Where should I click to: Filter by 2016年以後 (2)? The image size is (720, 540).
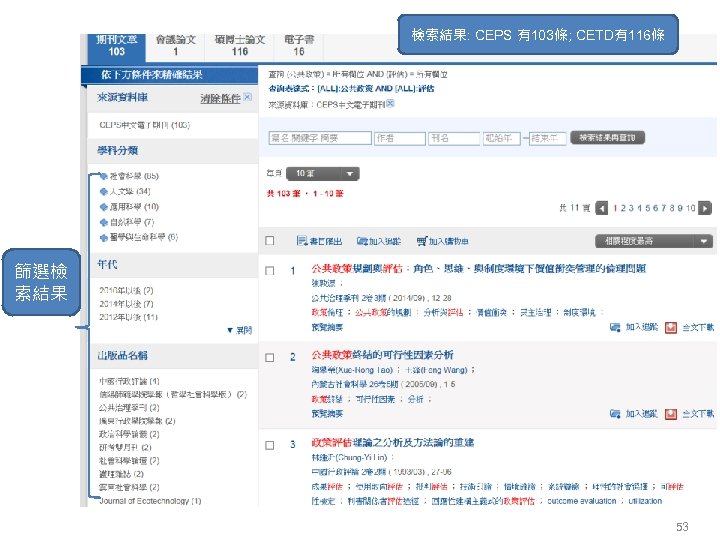coord(126,290)
